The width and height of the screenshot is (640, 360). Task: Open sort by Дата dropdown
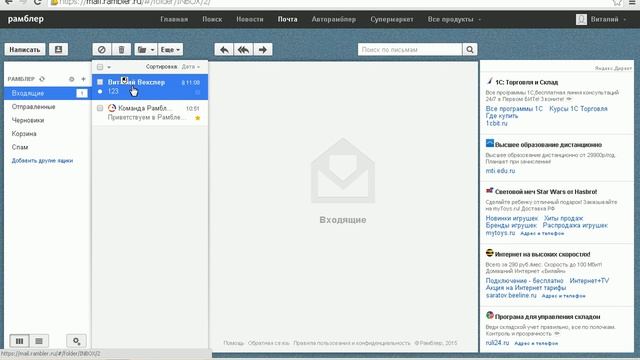pyautogui.click(x=191, y=67)
